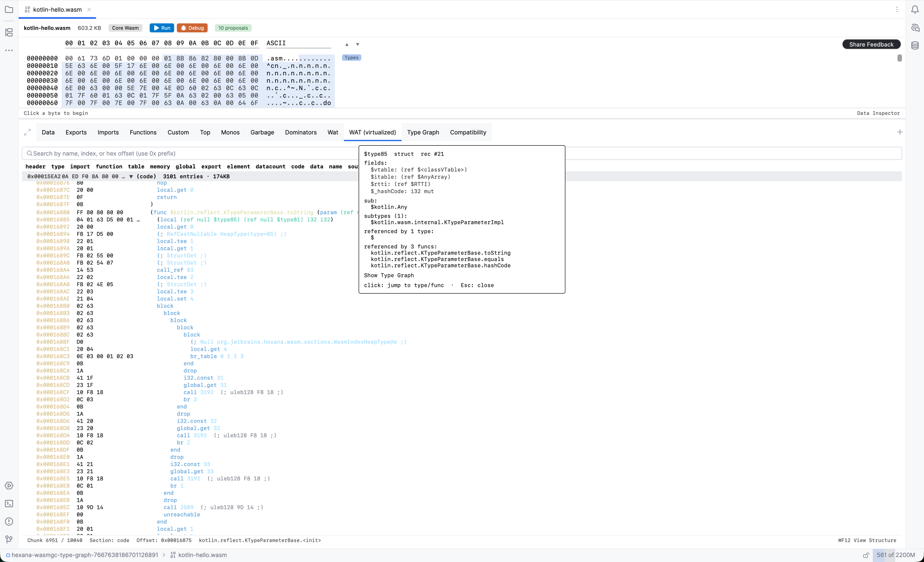The height and width of the screenshot is (562, 924).
Task: Click Show Type Graph in popup
Action: tap(389, 275)
